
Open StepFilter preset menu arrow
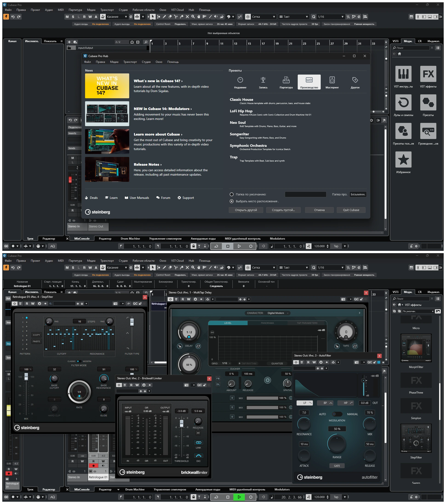coord(86,304)
